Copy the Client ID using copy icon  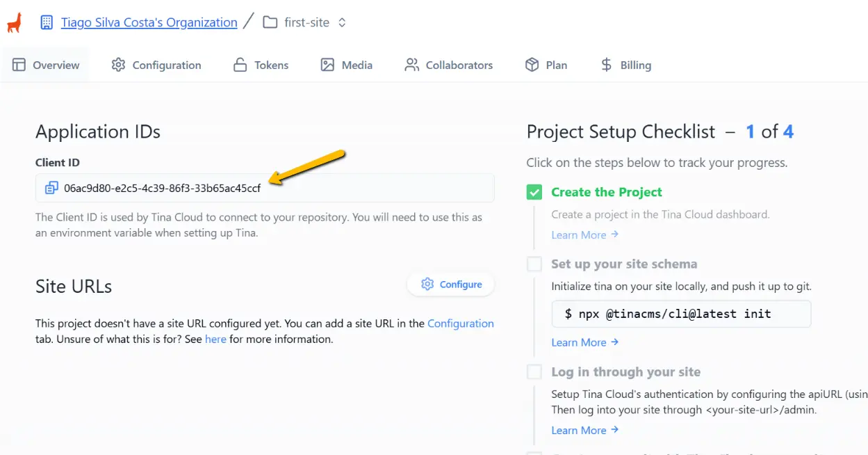[51, 188]
